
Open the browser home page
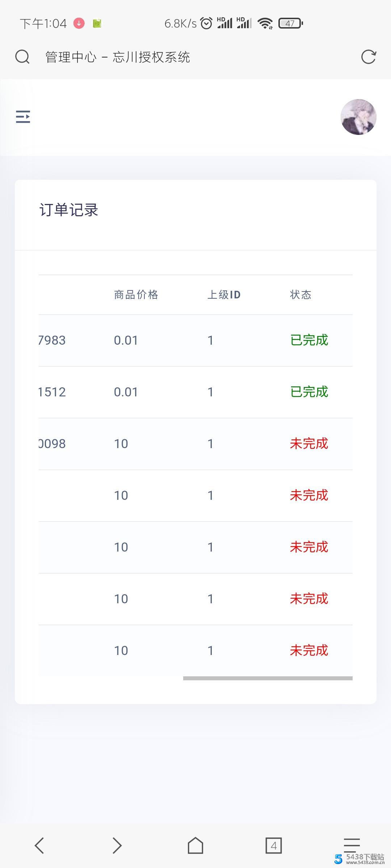[195, 845]
